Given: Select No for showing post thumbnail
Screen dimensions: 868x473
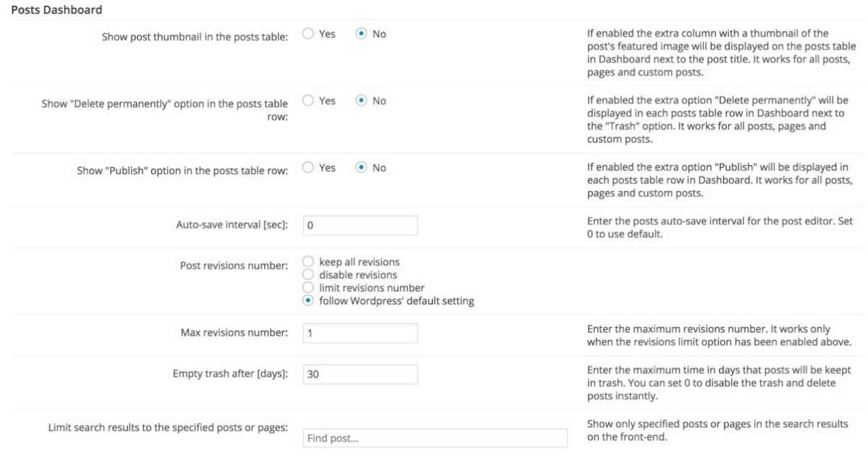Looking at the screenshot, I should [362, 34].
